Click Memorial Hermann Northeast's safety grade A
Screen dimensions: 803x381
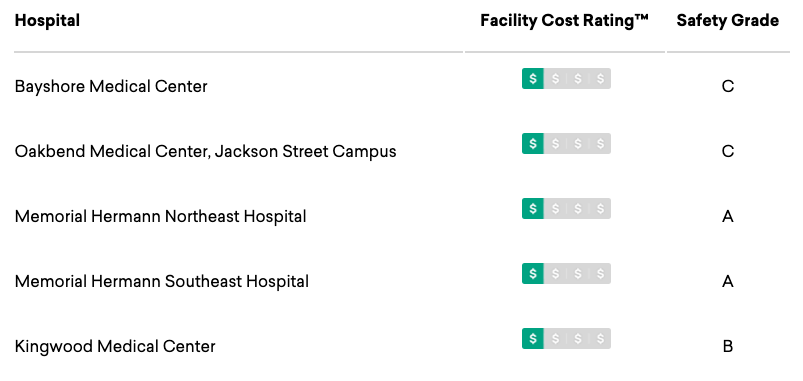click(728, 217)
